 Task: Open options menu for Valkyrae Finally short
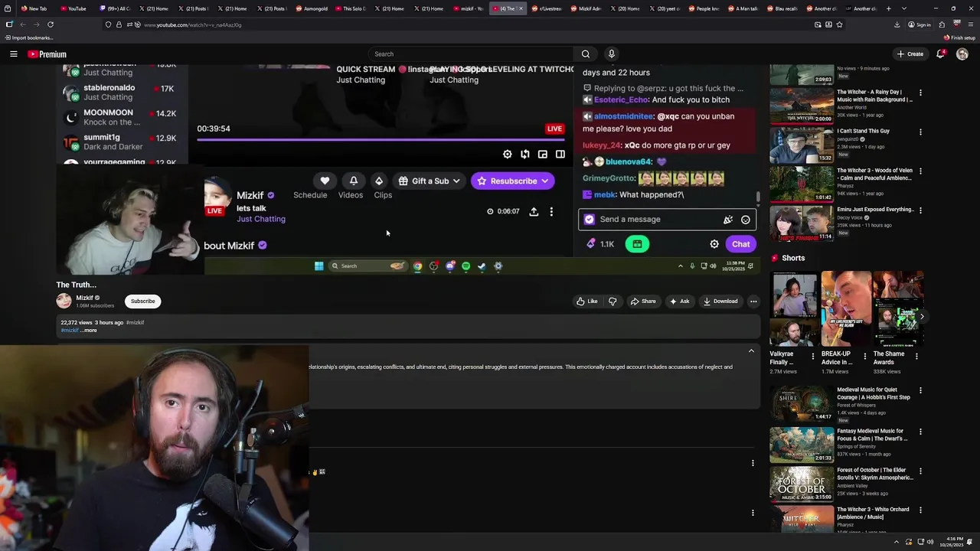813,357
